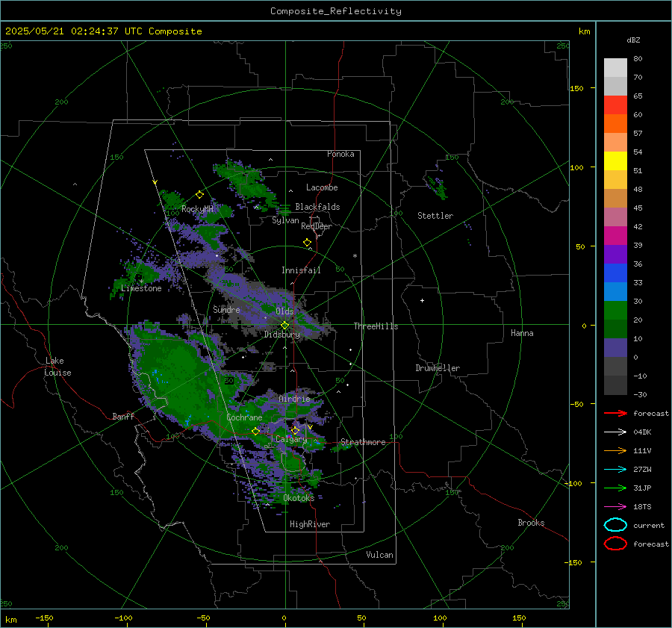Click the Stettler label

click(435, 216)
